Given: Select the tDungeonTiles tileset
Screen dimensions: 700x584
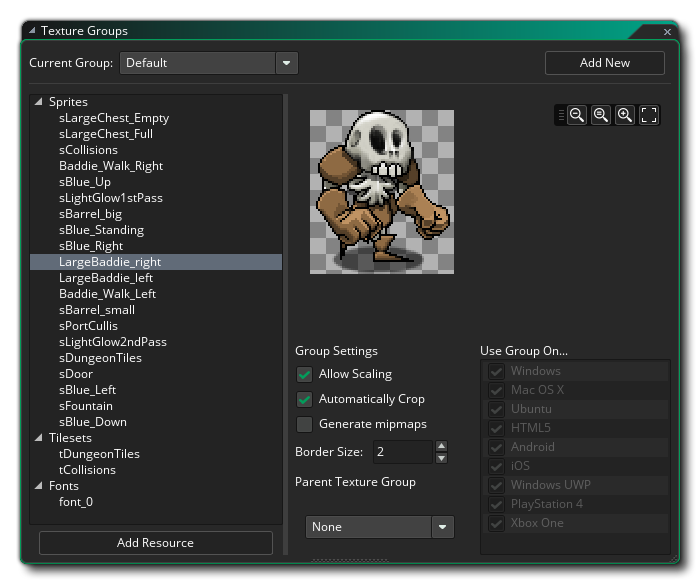Looking at the screenshot, I should point(156,454).
